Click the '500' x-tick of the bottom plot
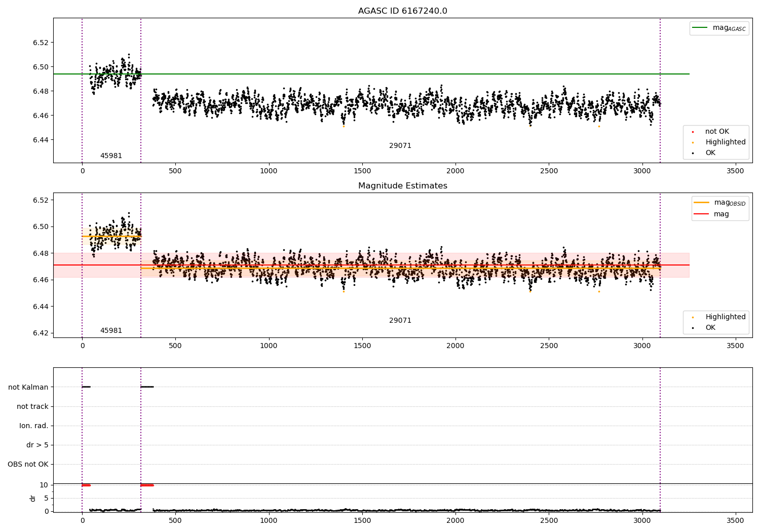This screenshot has width=760, height=532. (x=175, y=520)
